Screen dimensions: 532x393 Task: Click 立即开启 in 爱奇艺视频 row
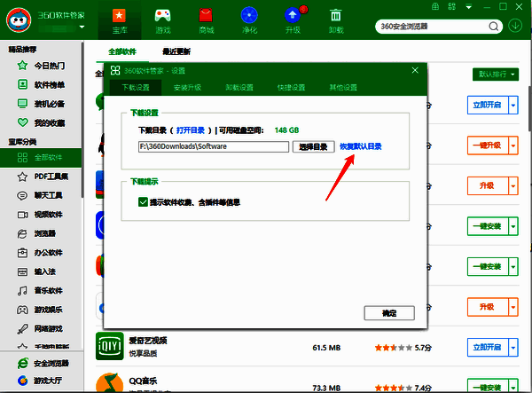(488, 347)
